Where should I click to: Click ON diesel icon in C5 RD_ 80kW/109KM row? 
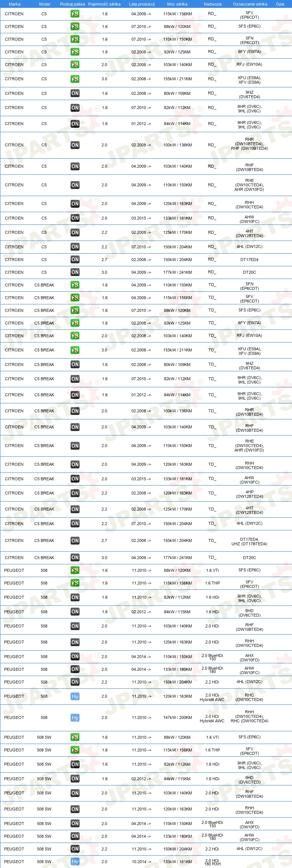pyautogui.click(x=75, y=93)
